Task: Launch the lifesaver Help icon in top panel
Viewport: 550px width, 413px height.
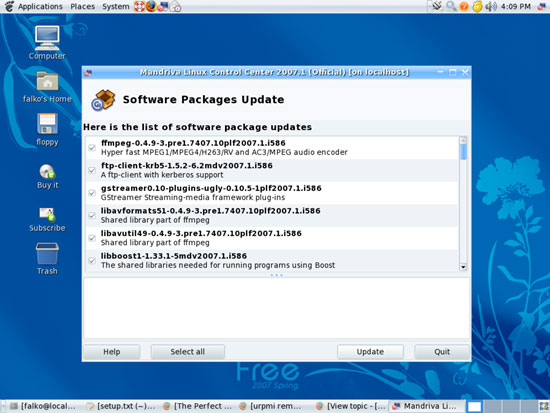Action: tap(139, 6)
